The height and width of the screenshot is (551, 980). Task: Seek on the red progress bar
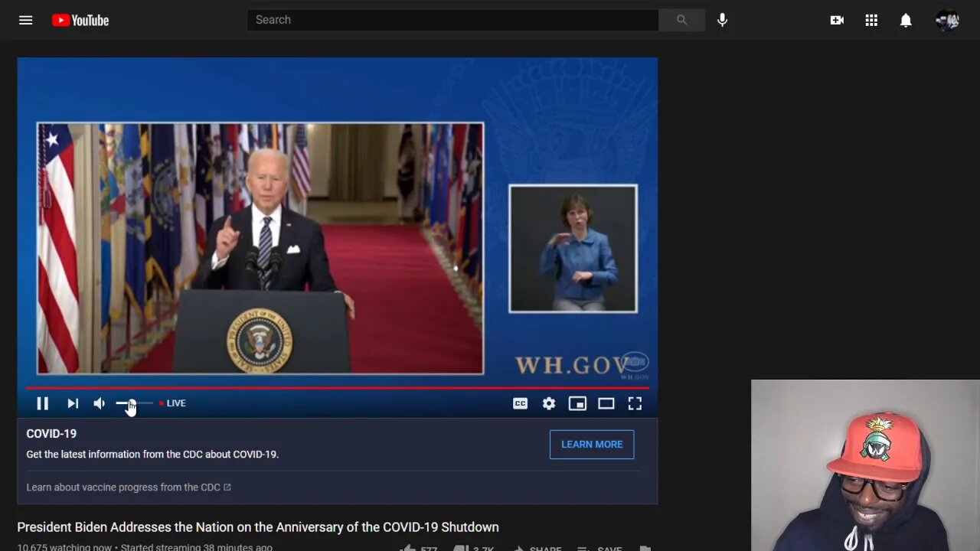[338, 388]
